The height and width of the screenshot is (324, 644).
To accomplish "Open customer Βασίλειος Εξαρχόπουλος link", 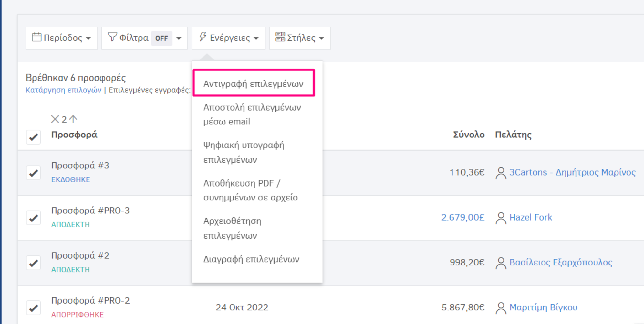I will (561, 262).
